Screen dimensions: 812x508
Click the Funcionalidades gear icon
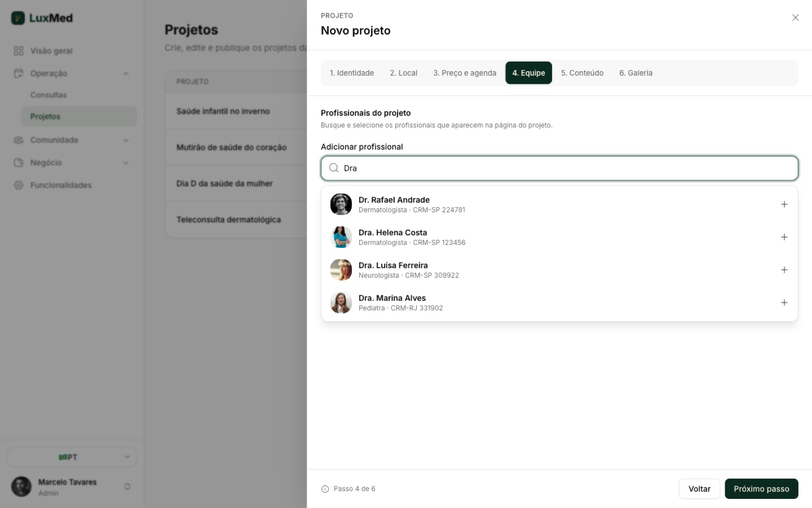pos(19,185)
